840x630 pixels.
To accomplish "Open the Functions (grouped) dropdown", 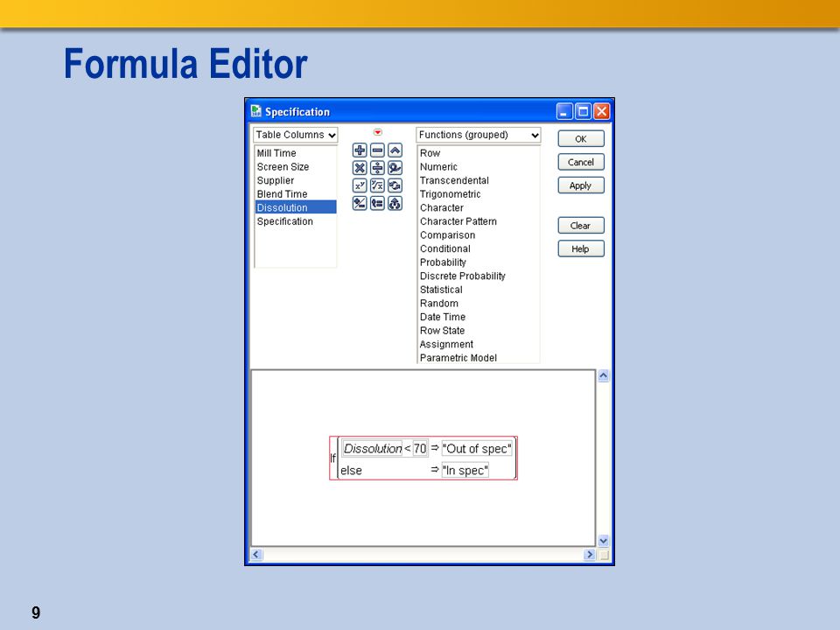I will pyautogui.click(x=479, y=135).
